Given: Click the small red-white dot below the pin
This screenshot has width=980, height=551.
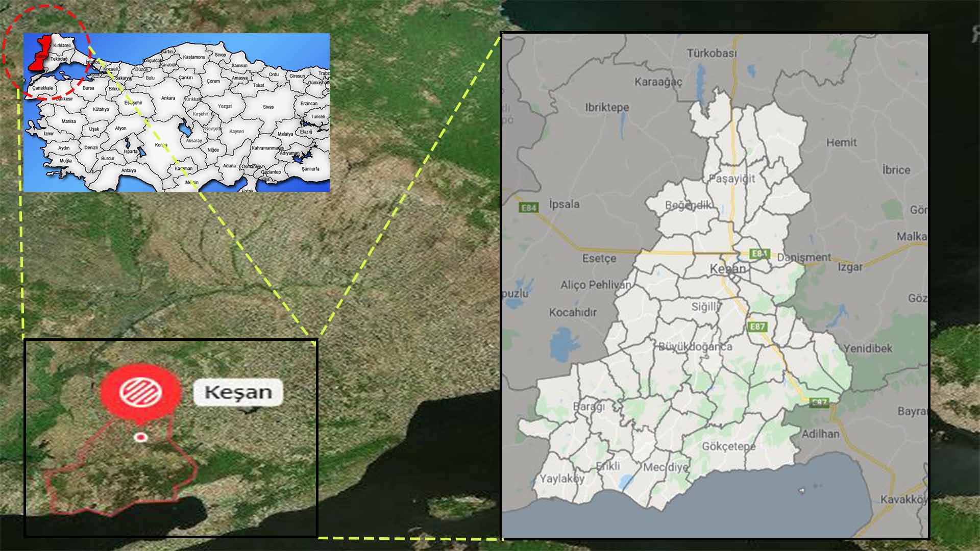Looking at the screenshot, I should click(140, 437).
